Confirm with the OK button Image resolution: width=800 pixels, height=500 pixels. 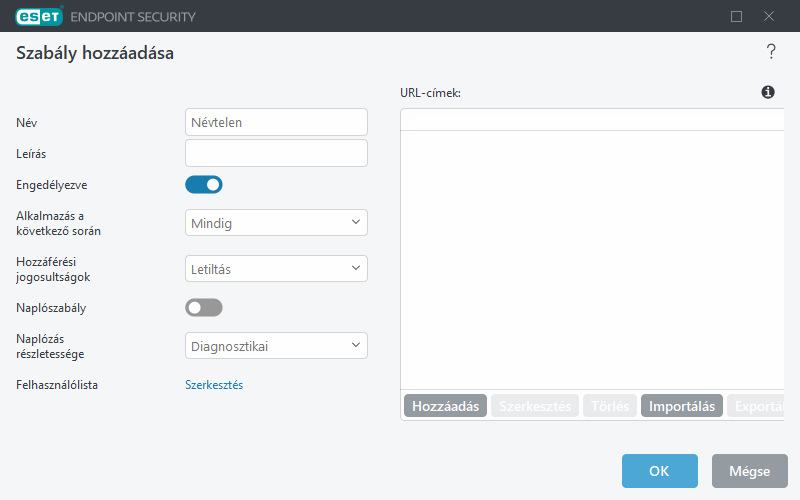[x=660, y=471]
